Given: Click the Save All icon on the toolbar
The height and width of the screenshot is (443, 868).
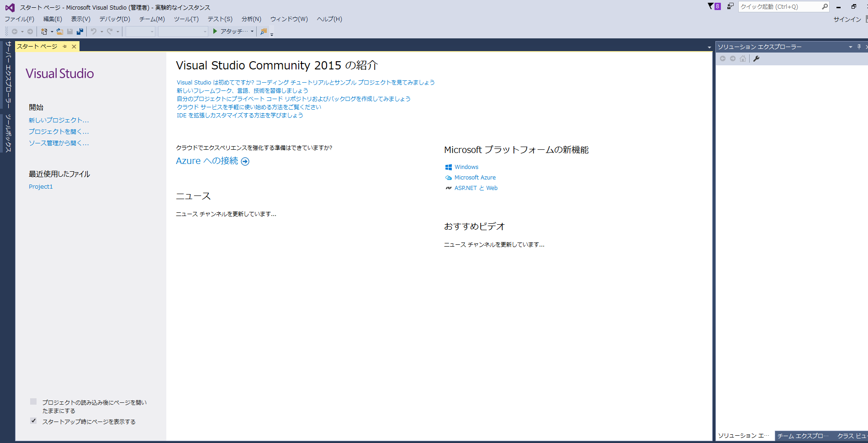Looking at the screenshot, I should (80, 31).
